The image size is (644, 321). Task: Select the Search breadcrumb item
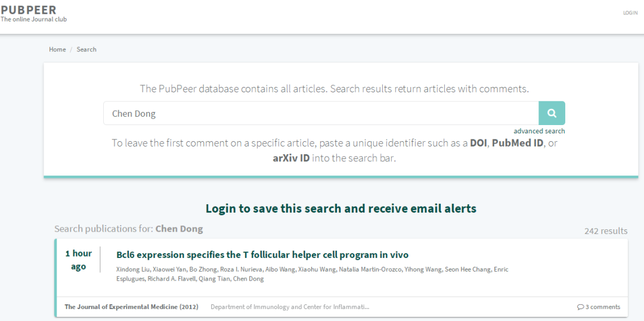[86, 49]
